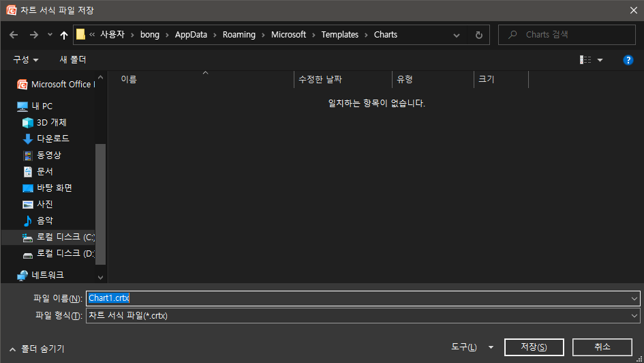
Task: Go up one folder level
Action: [x=63, y=35]
